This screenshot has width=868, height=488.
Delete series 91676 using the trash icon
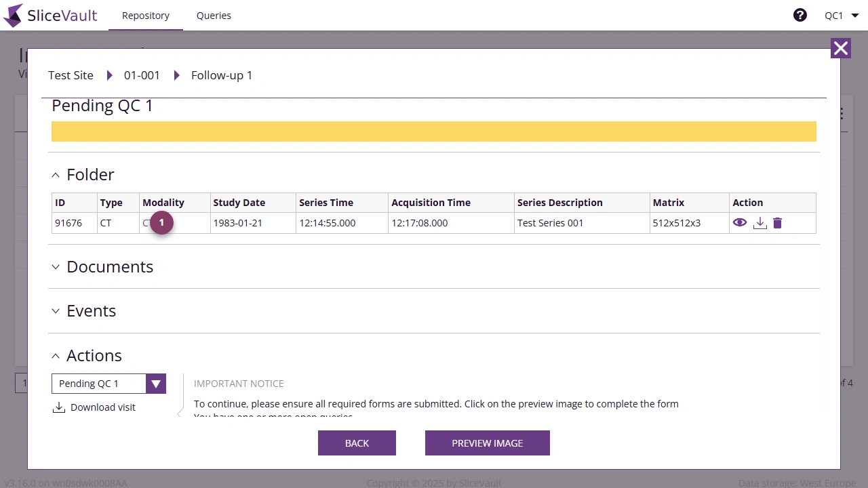(x=777, y=222)
